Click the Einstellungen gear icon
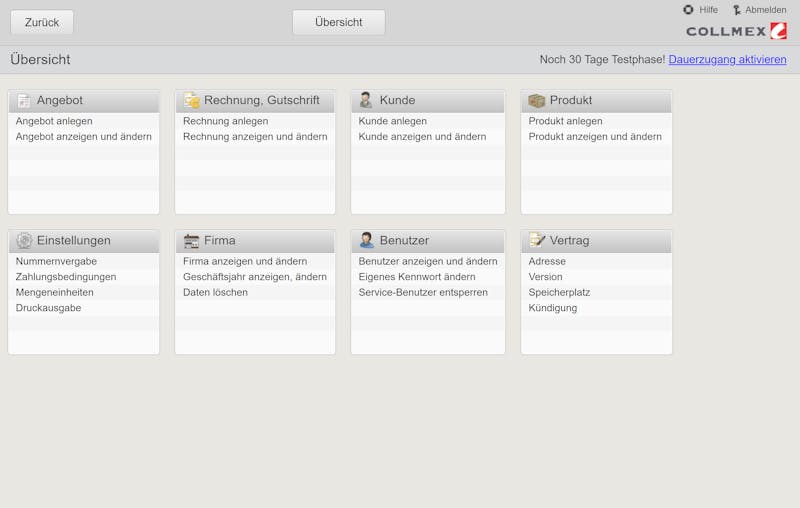Viewport: 800px width, 508px height. (x=23, y=240)
